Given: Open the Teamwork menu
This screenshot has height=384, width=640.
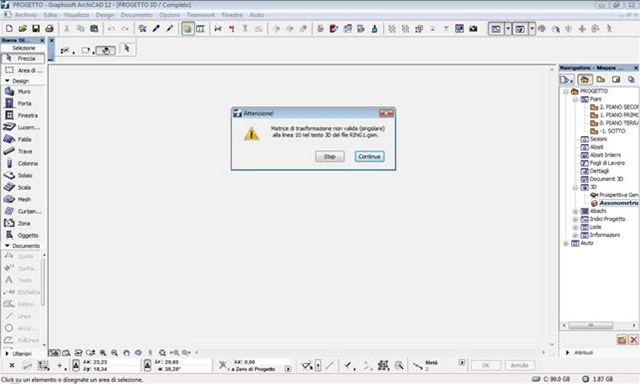Looking at the screenshot, I should point(201,15).
